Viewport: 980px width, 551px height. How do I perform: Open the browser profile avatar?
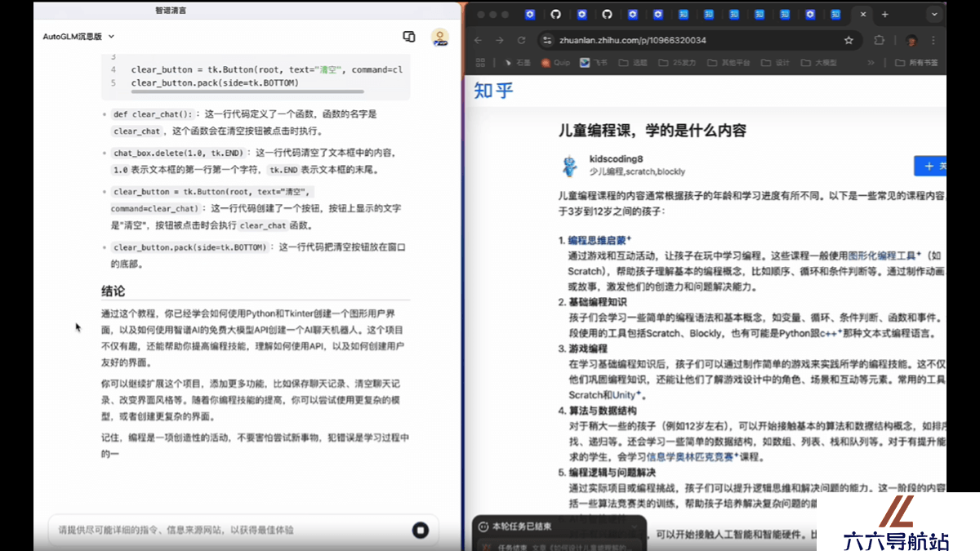coord(911,40)
